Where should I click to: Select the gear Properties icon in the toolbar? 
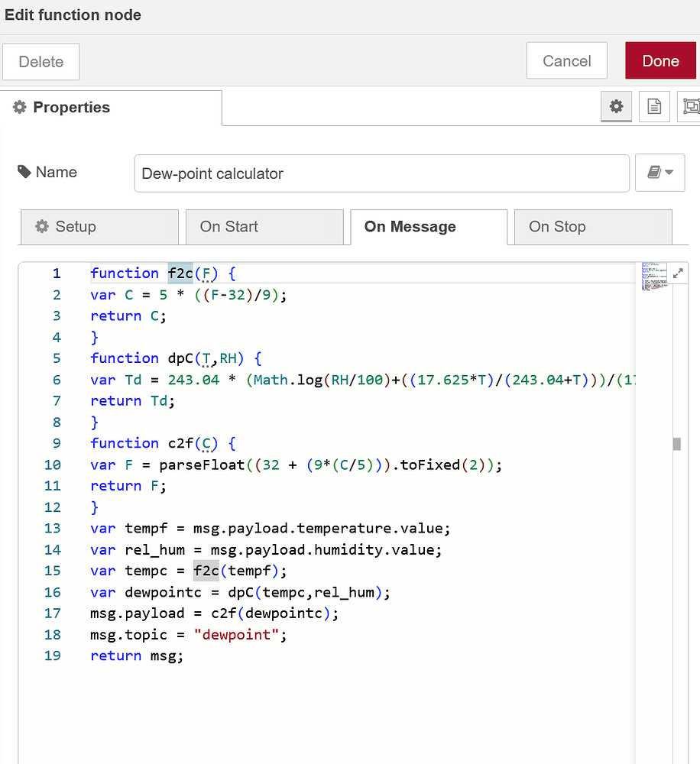[x=616, y=106]
